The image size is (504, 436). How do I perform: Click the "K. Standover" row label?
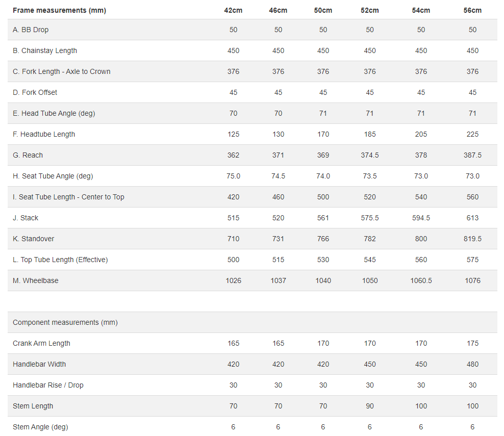(34, 239)
